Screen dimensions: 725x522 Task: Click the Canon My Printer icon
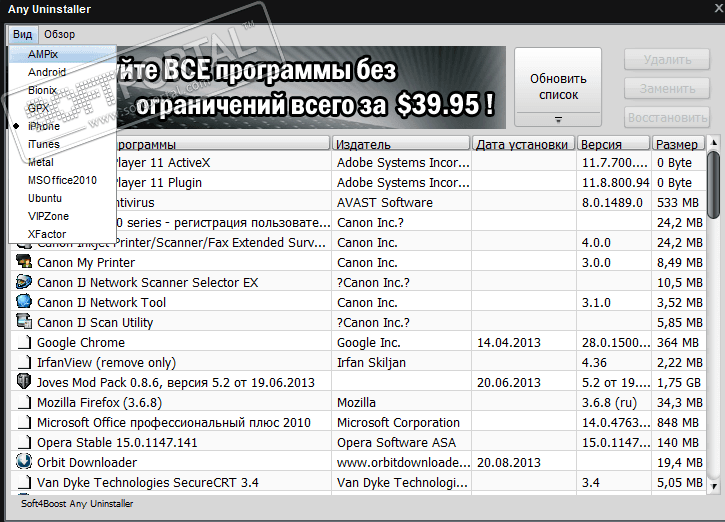(x=24, y=262)
